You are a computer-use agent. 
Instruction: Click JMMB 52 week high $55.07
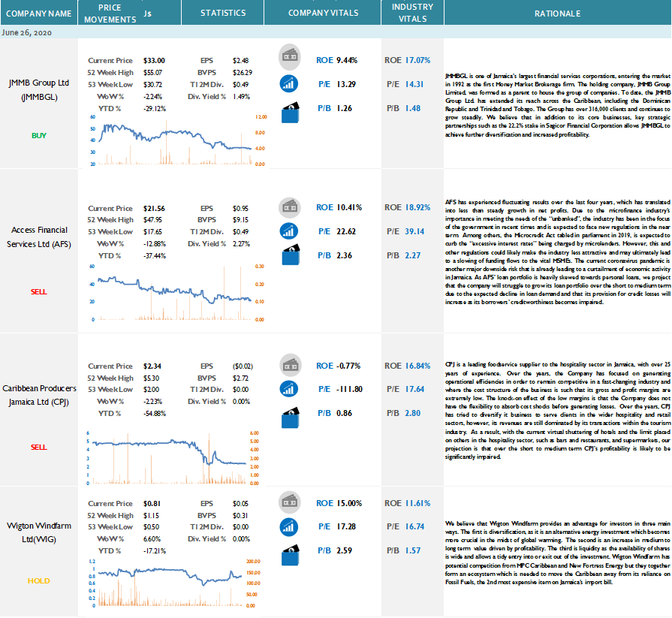152,73
